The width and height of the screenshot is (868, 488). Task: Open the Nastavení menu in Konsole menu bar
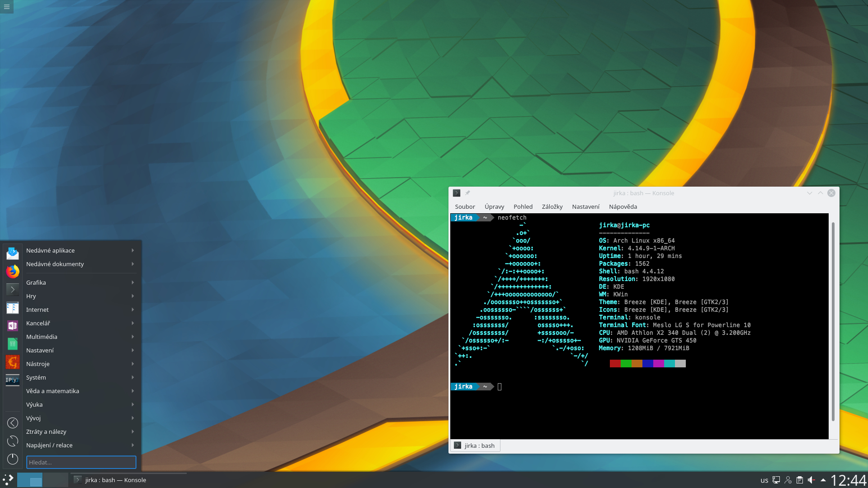coord(585,206)
